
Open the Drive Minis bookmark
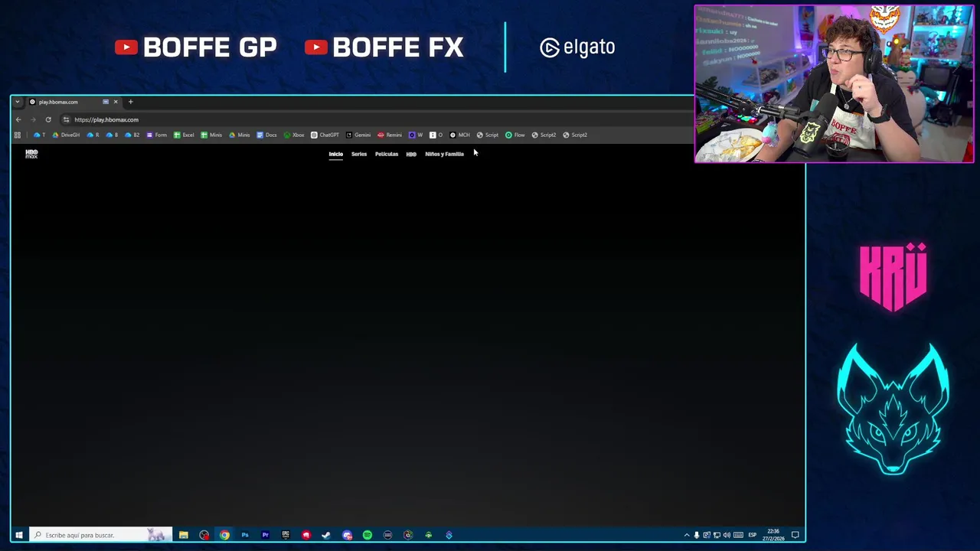pos(239,135)
